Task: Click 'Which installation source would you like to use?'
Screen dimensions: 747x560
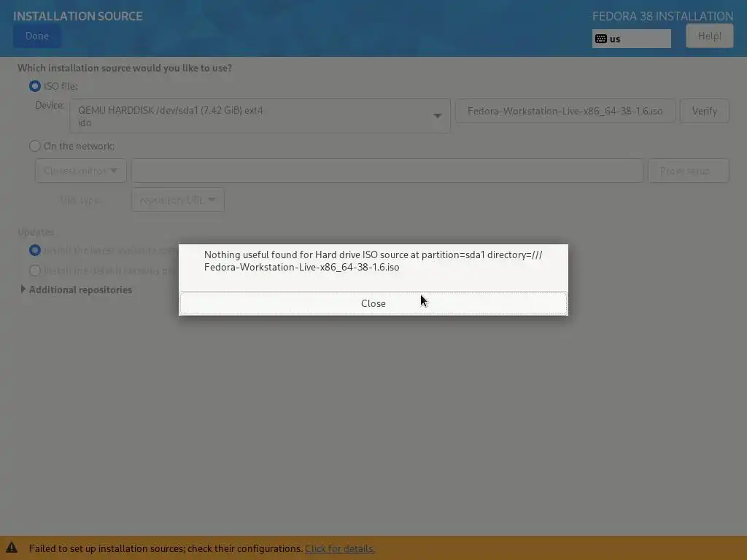Action: [x=125, y=68]
